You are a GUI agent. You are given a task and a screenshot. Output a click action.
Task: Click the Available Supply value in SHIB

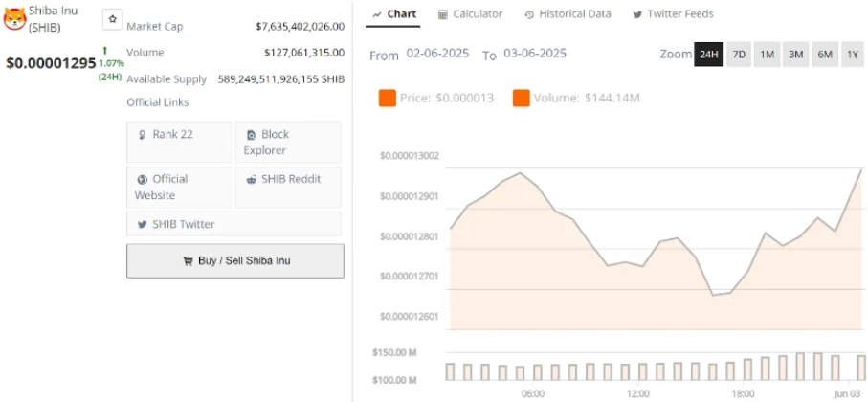[281, 79]
